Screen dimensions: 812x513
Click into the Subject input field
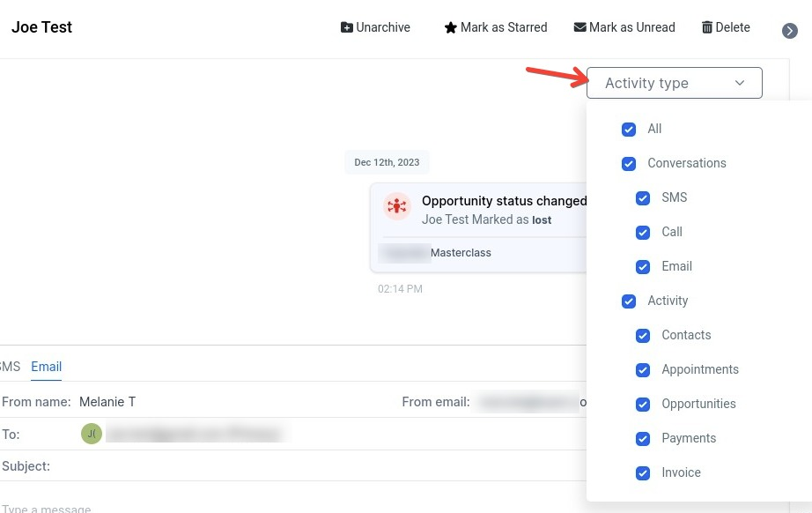(x=308, y=465)
